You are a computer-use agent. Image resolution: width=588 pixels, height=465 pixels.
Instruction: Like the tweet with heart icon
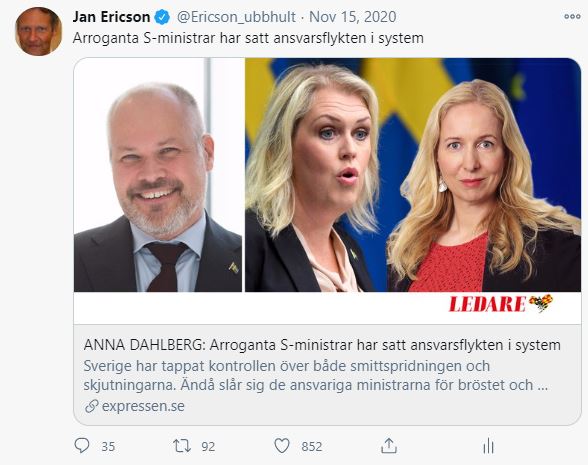[x=282, y=446]
